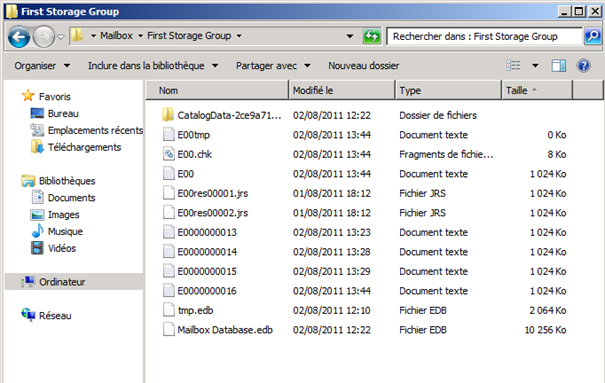The image size is (605, 383).
Task: Refresh the folder with the green arrows icon
Action: point(372,37)
